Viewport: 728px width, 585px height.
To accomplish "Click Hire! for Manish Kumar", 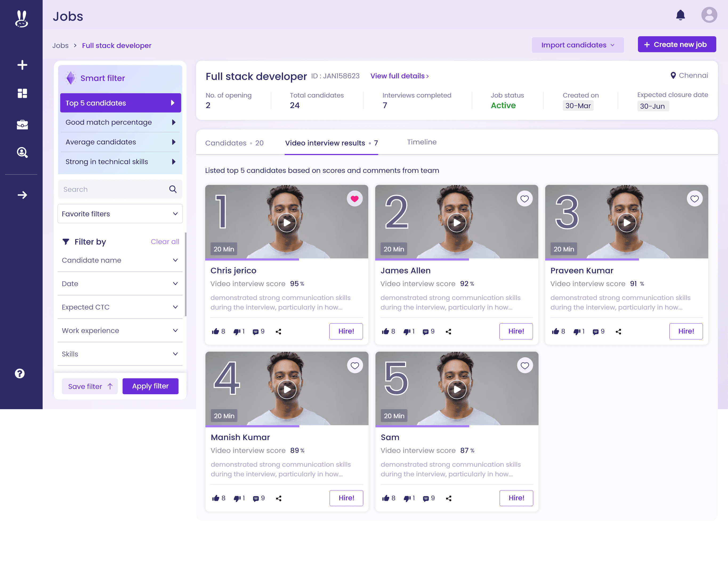I will pyautogui.click(x=346, y=498).
